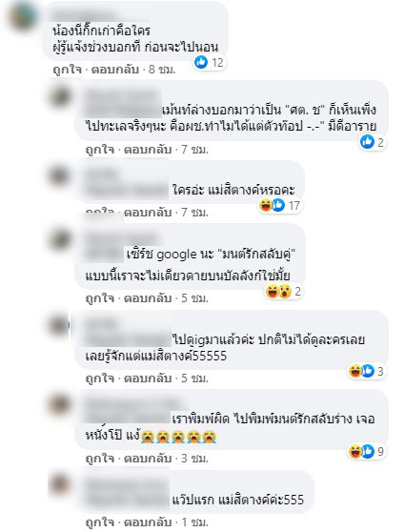Click the laughing and wow emoji reactions showing 2

284,292
